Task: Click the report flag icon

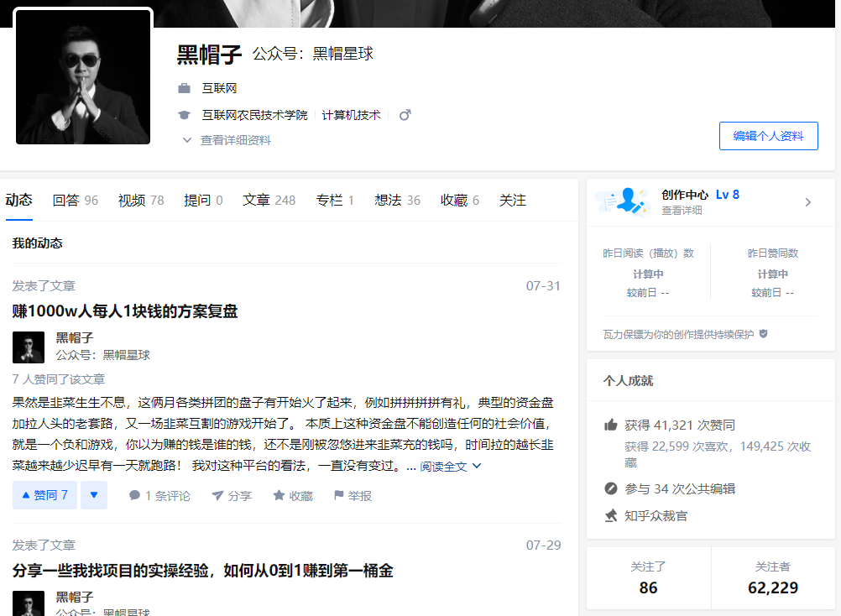Action: (x=339, y=496)
